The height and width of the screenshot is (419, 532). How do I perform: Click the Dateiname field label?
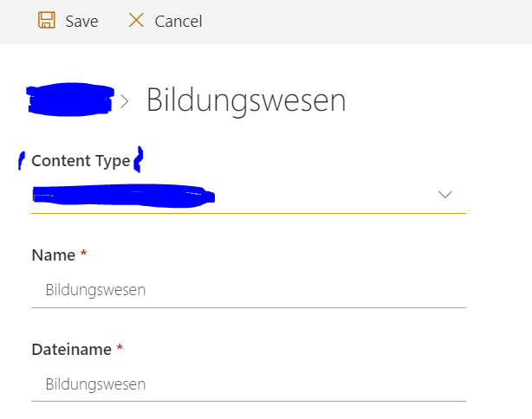(x=72, y=349)
